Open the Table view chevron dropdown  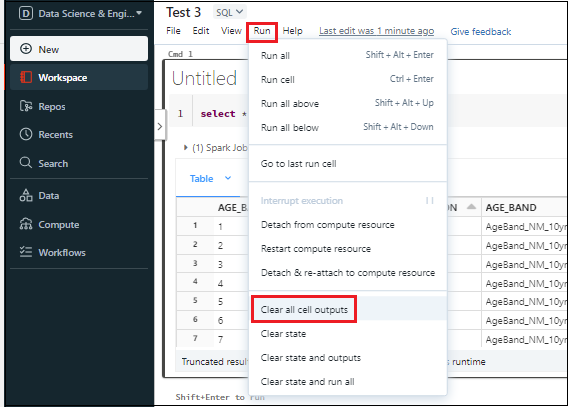point(228,178)
